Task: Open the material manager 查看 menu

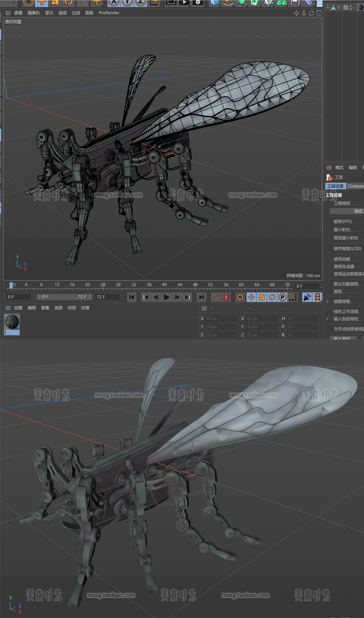Action: pyautogui.click(x=45, y=308)
